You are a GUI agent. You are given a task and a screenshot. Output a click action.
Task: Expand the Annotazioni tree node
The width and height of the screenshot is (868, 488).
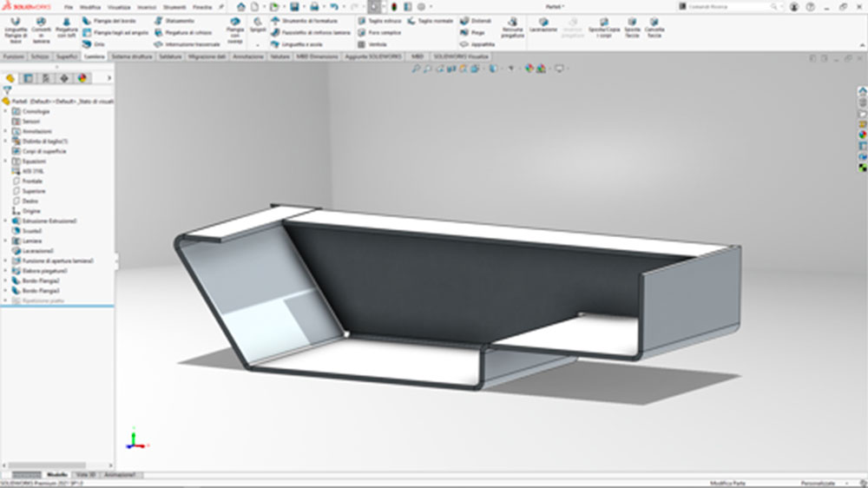(5, 131)
